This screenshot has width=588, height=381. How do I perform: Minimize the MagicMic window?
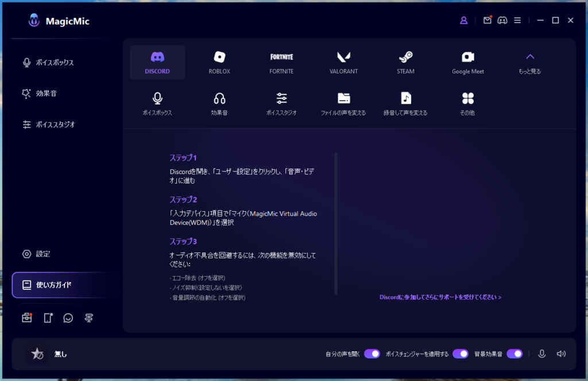[540, 20]
